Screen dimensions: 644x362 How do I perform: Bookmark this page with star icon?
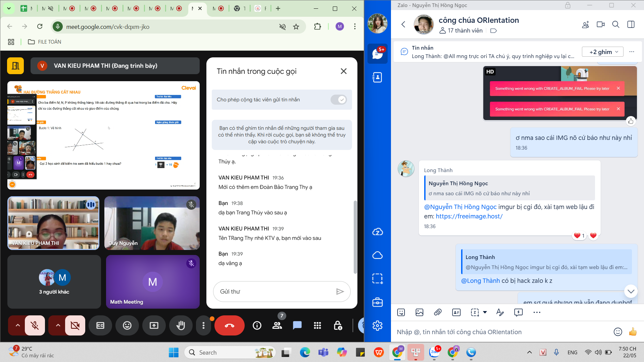[x=296, y=27]
